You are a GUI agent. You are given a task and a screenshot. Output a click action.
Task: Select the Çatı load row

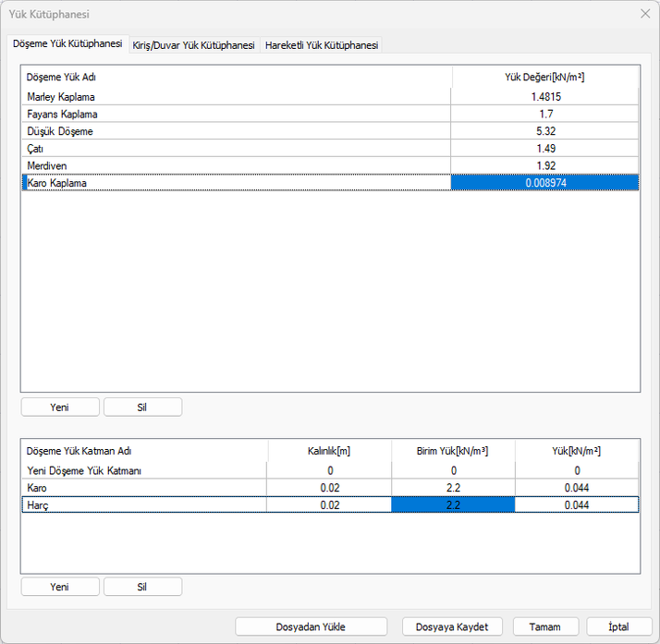pos(236,149)
